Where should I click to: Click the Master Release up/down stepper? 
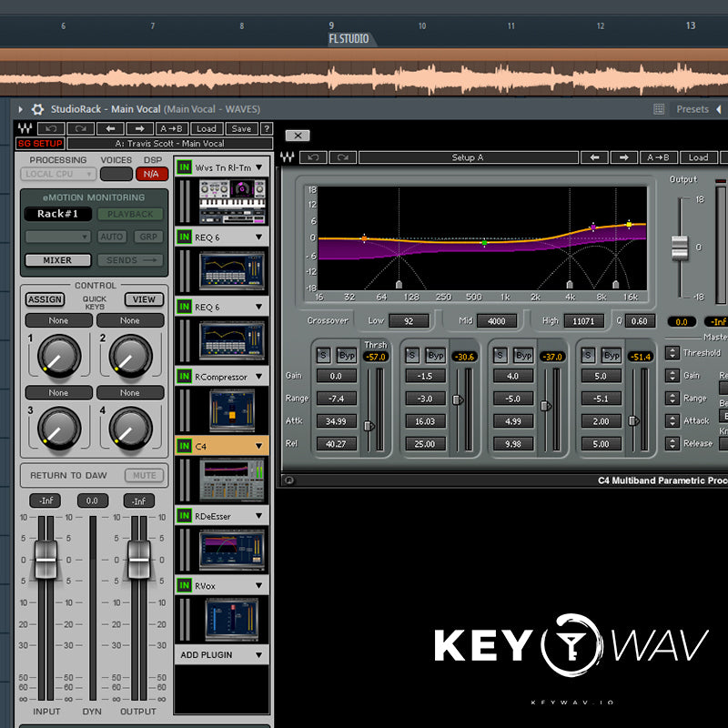[x=672, y=443]
